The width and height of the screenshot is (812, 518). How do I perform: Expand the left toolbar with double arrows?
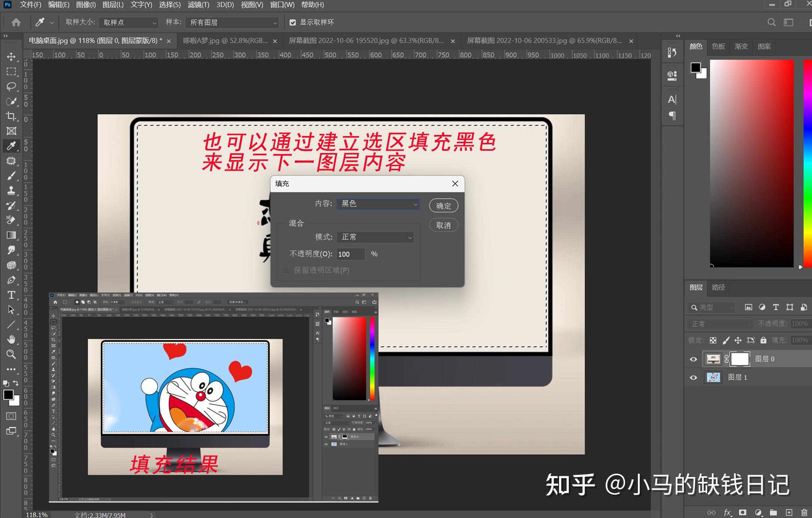(x=5, y=36)
